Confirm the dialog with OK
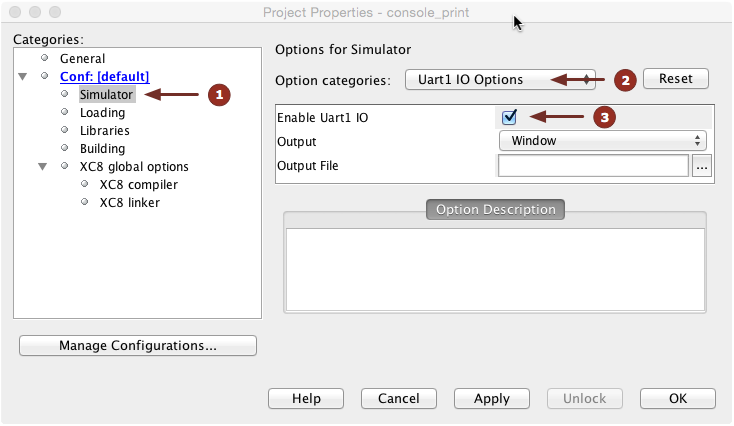 coord(677,398)
